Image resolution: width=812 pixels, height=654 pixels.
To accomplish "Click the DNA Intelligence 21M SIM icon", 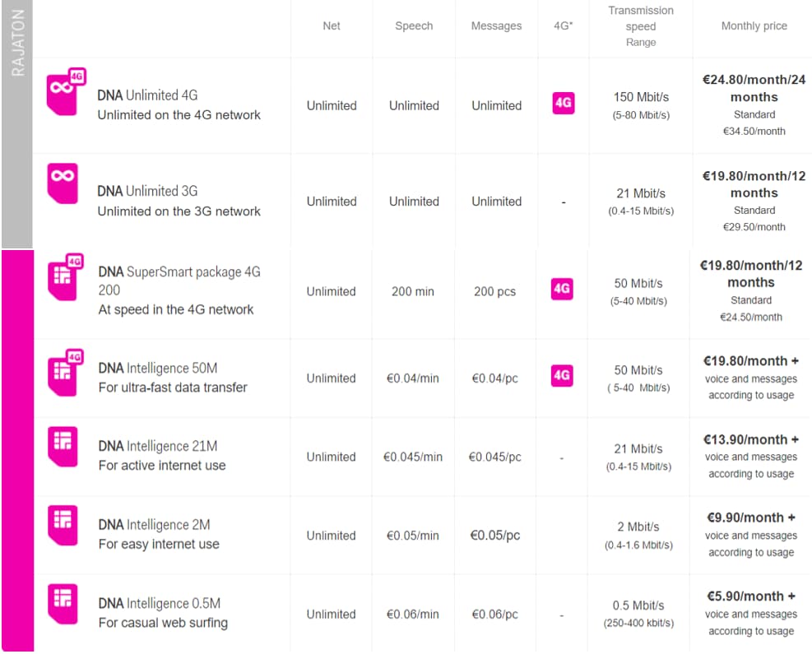I will tap(63, 447).
